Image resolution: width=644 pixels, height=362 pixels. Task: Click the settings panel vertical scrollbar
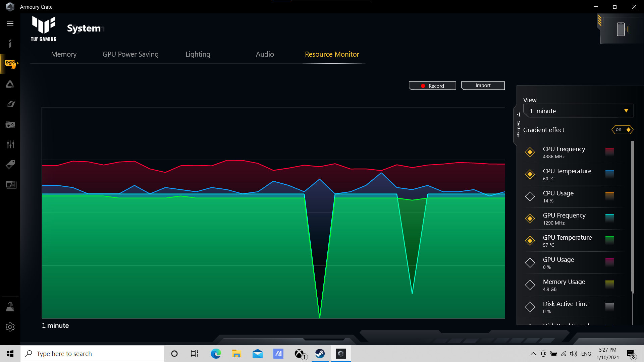633,217
